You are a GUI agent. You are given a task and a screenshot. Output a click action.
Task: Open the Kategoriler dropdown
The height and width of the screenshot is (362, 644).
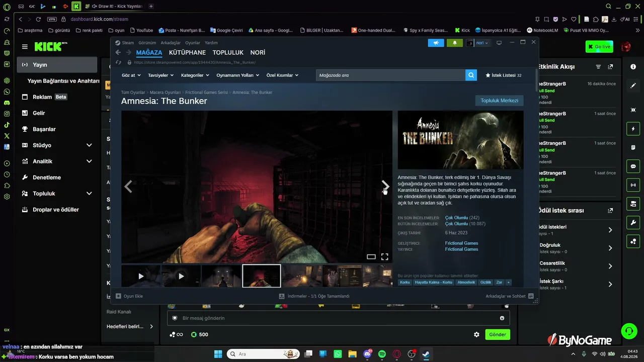[x=195, y=75]
